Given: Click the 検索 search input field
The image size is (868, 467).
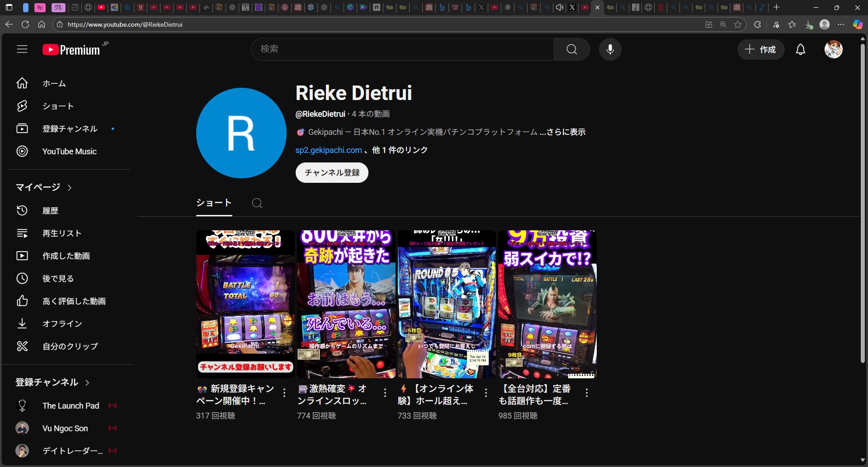Looking at the screenshot, I should pos(402,49).
